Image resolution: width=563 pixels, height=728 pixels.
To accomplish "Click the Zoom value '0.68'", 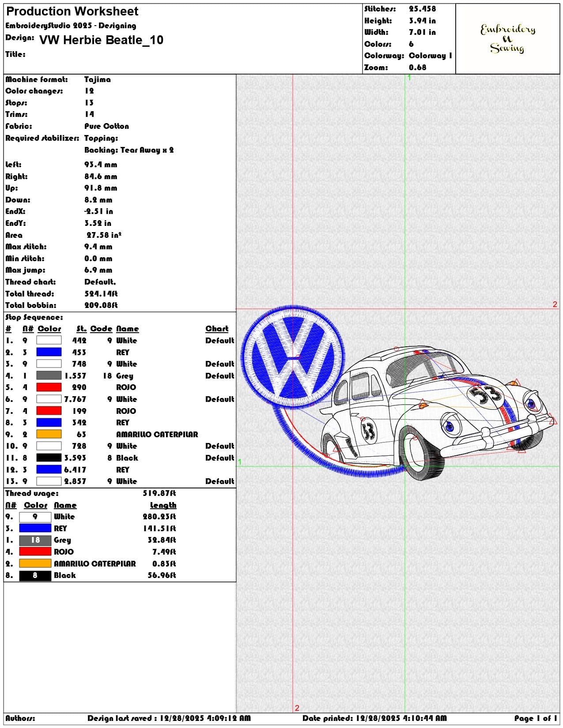I will tap(418, 68).
